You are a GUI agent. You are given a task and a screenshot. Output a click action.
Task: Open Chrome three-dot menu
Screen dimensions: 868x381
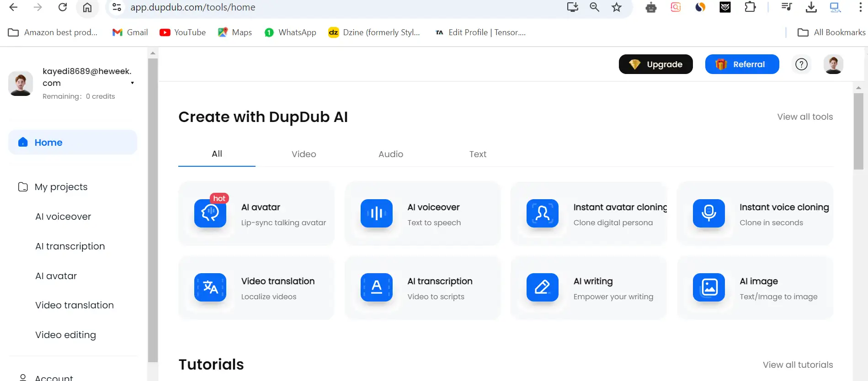point(860,7)
